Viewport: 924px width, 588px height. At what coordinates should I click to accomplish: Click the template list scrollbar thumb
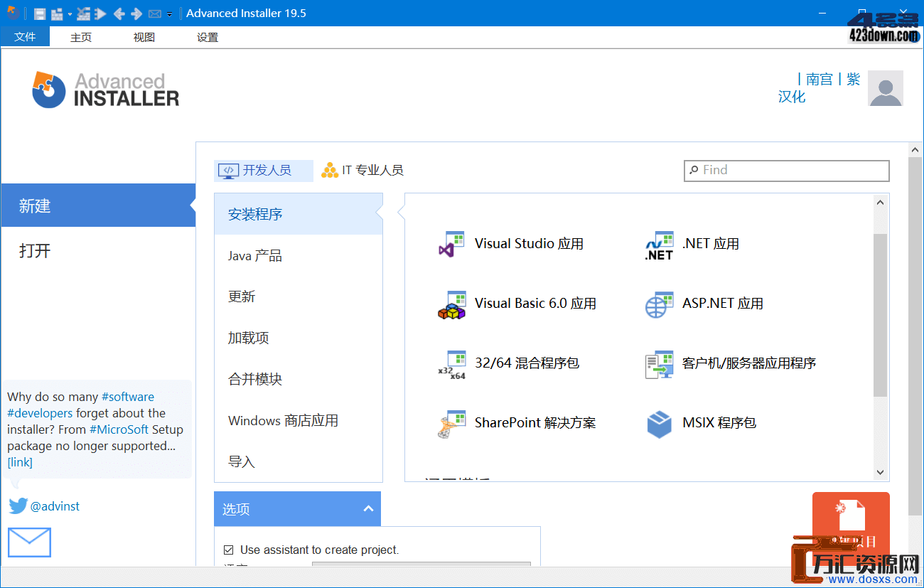tap(881, 315)
